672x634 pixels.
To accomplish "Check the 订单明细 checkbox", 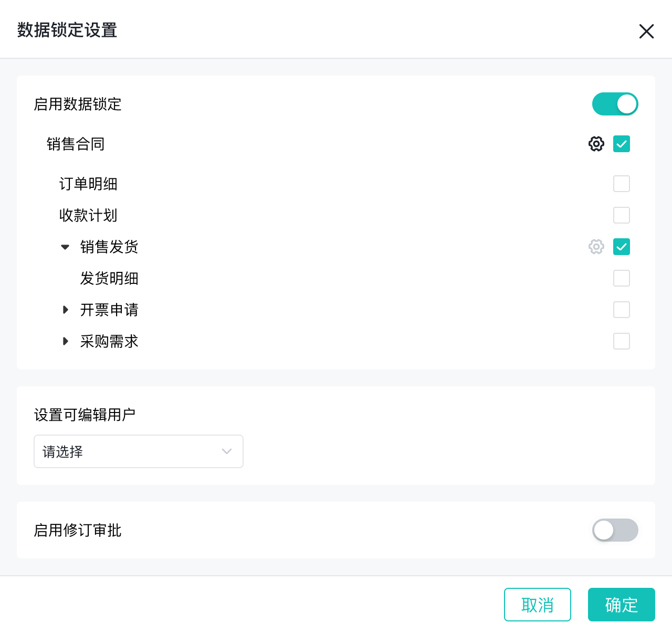I will (x=622, y=184).
